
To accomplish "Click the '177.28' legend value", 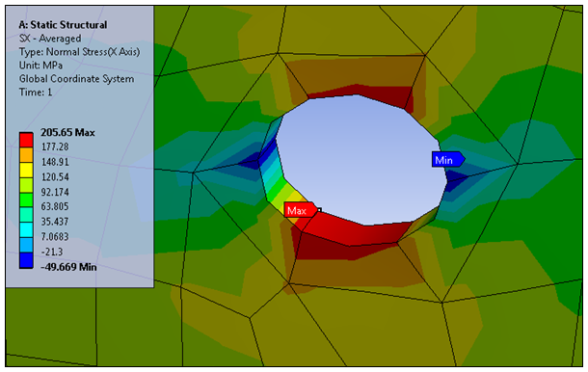I will pyautogui.click(x=55, y=146).
